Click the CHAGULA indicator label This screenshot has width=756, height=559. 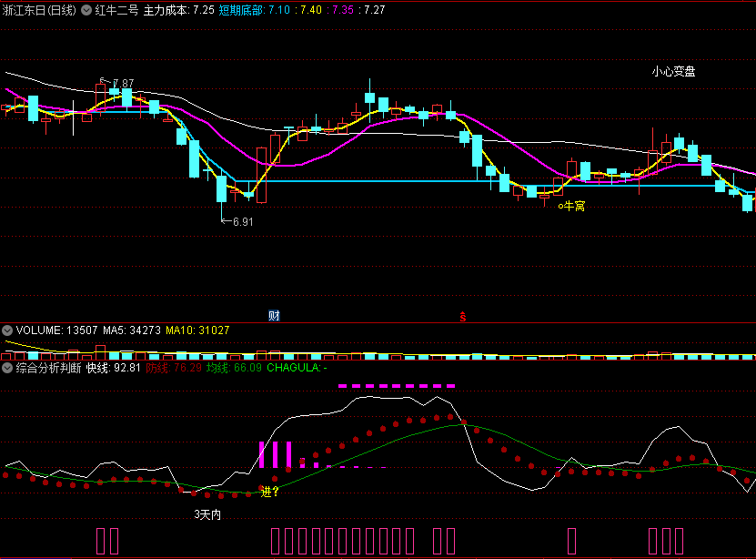click(297, 368)
